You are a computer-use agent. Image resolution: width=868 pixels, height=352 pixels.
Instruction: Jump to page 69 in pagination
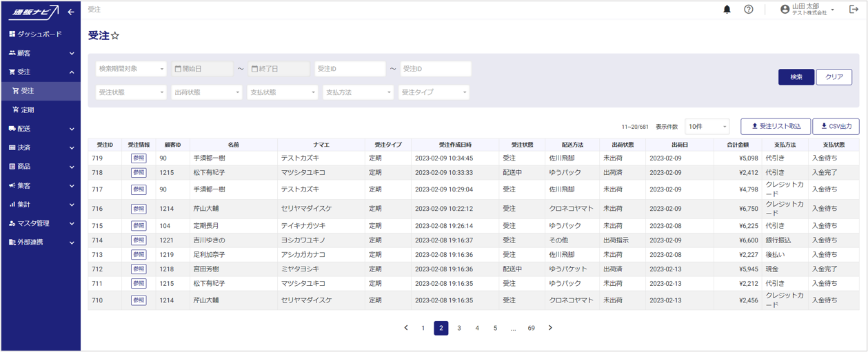click(531, 328)
